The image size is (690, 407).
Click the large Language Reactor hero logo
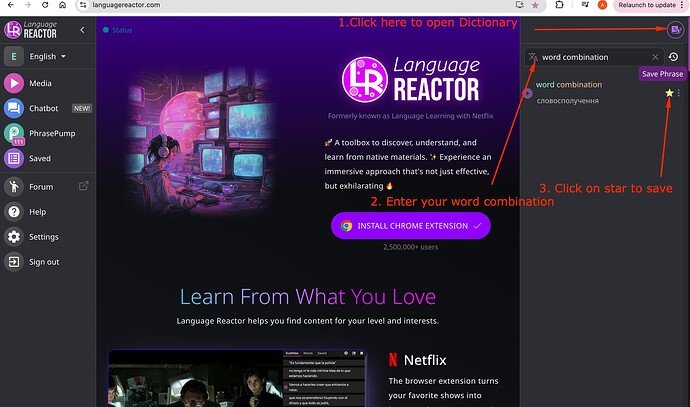click(x=411, y=80)
